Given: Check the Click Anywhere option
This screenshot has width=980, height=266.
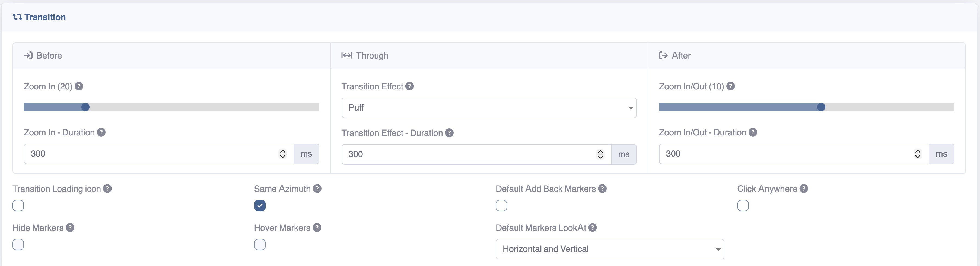Looking at the screenshot, I should point(743,206).
